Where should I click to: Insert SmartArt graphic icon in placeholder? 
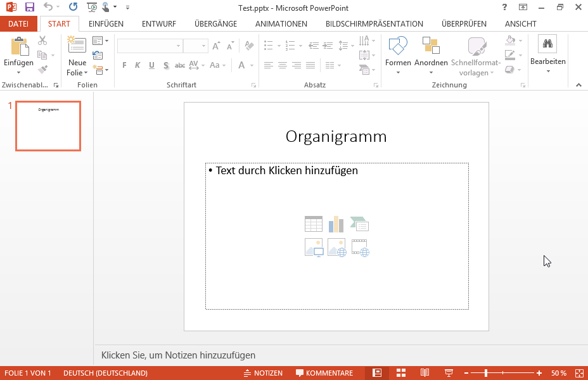(x=359, y=224)
